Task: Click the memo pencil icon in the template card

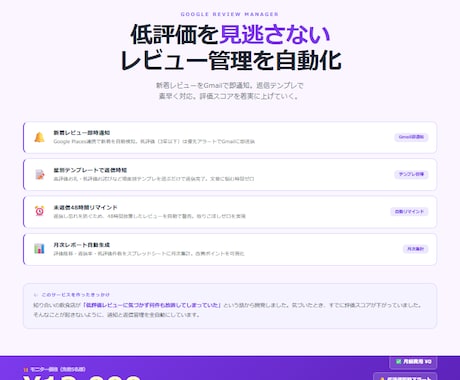Action: 40,174
